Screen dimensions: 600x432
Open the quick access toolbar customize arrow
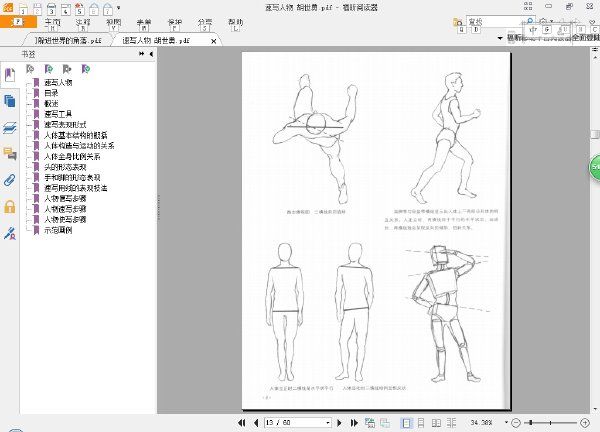coord(119,8)
